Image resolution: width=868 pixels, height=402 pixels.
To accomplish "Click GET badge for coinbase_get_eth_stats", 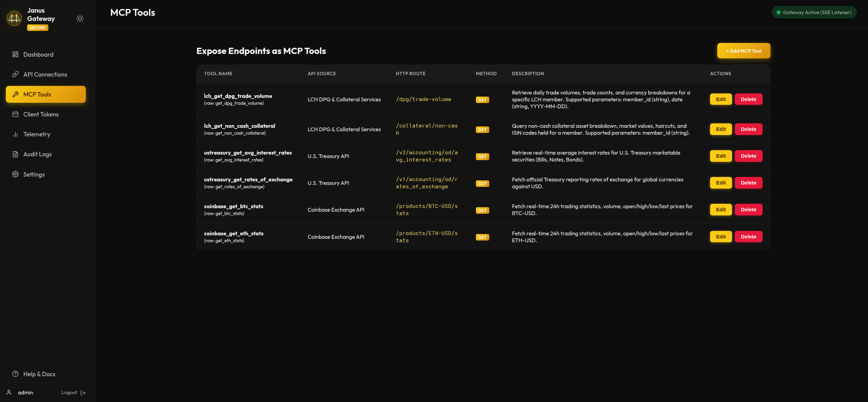I will [482, 237].
